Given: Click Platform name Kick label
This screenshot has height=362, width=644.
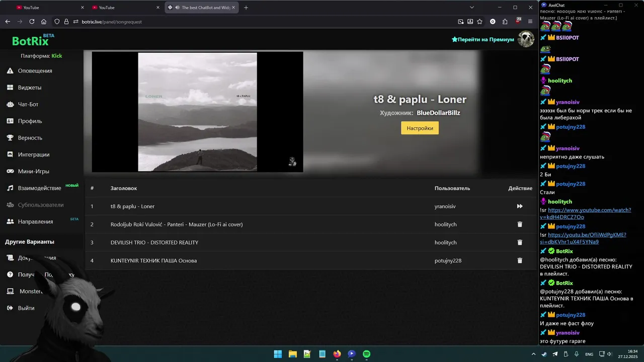Looking at the screenshot, I should 57,56.
